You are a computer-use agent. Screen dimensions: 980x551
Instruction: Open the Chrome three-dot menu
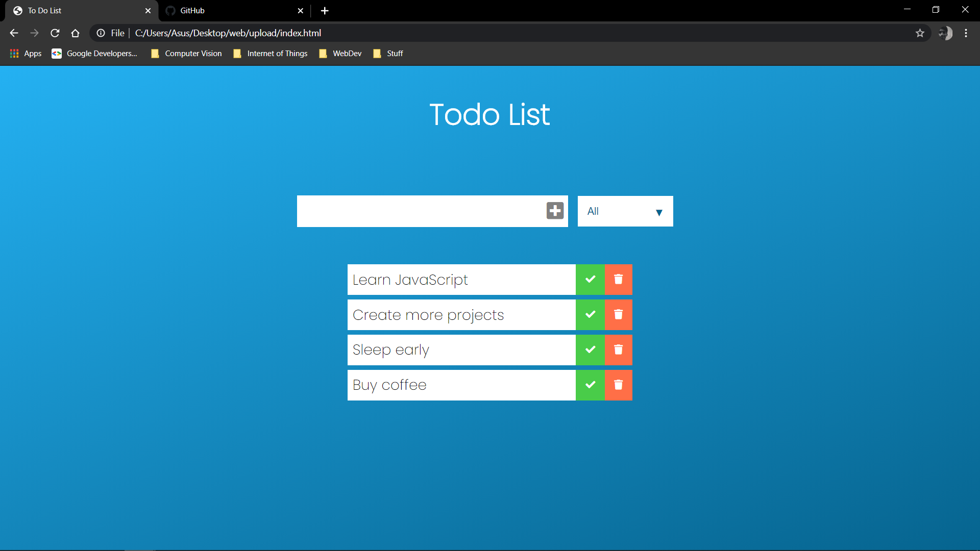point(966,33)
